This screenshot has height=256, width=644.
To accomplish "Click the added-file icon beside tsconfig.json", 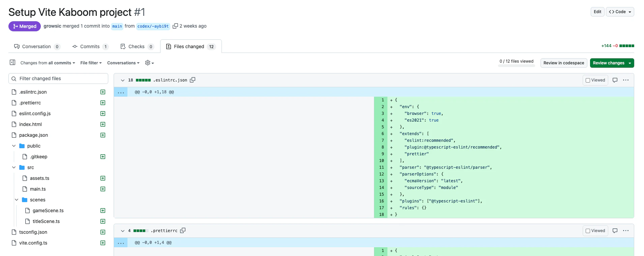I will [103, 232].
